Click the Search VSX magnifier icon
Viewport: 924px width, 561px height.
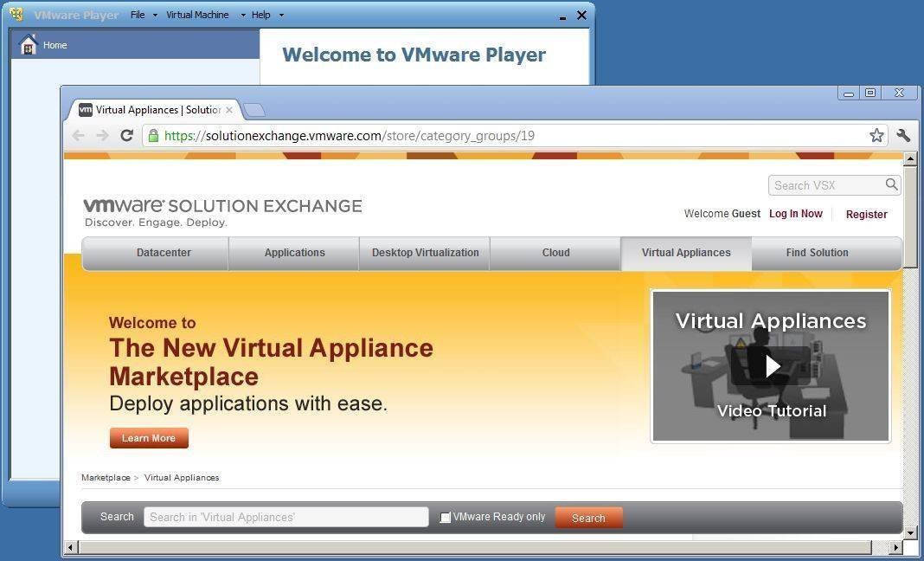tap(892, 184)
